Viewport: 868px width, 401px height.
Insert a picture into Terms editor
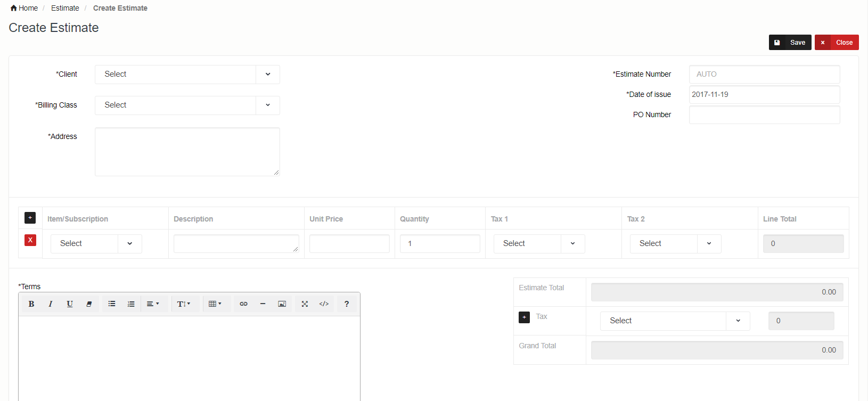pyautogui.click(x=282, y=304)
